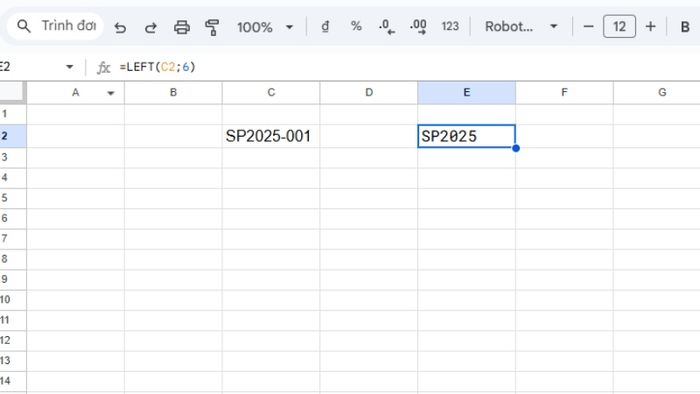The width and height of the screenshot is (700, 394).
Task: Select cell C2 containing SP2025-001
Action: (x=271, y=136)
